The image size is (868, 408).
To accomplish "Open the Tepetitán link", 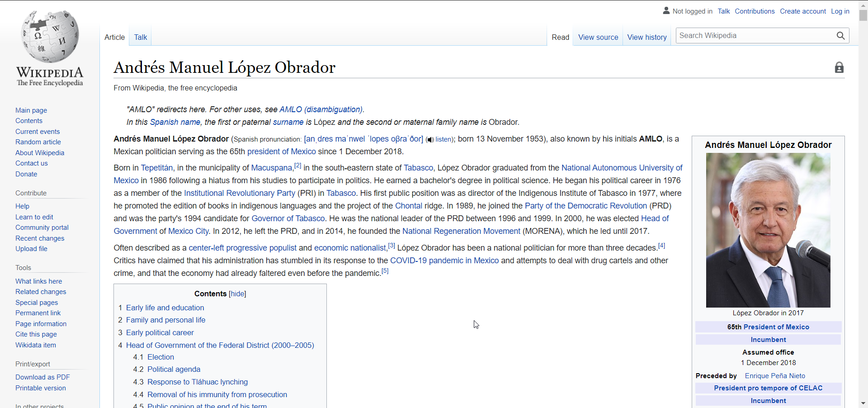I will click(x=156, y=168).
